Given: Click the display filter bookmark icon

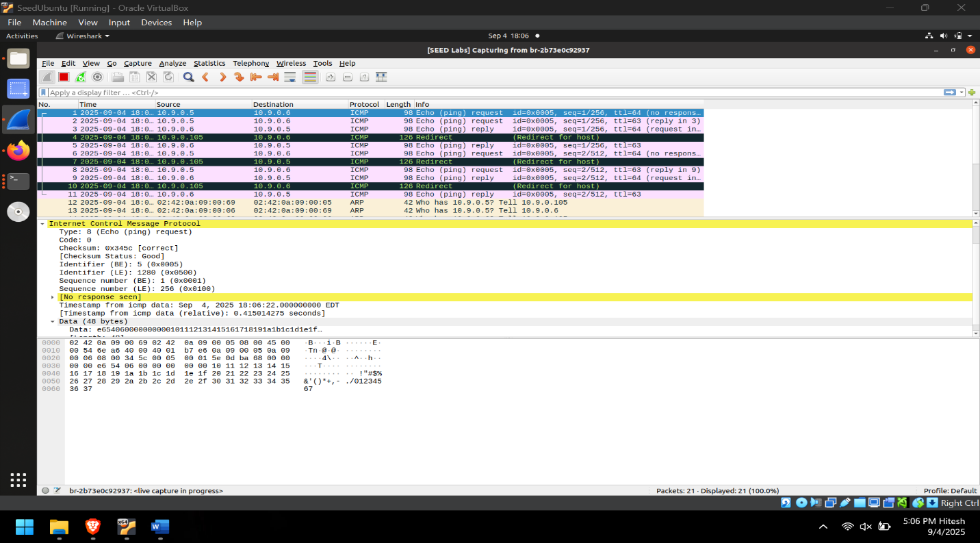Looking at the screenshot, I should (x=44, y=92).
